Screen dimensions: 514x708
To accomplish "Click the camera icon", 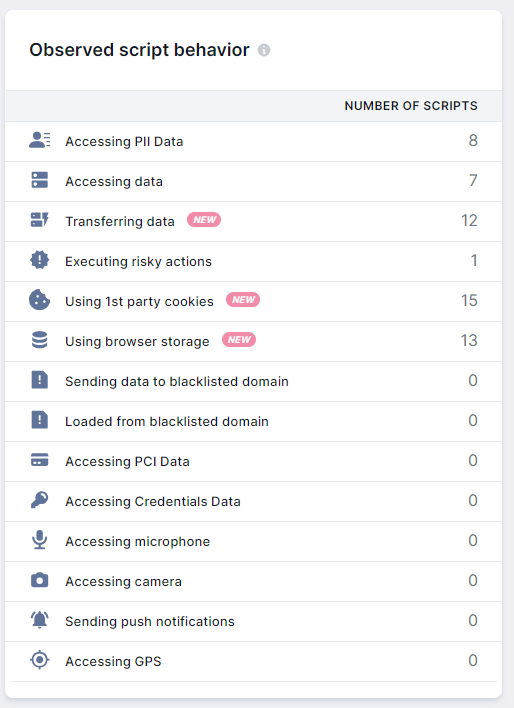I will [x=40, y=580].
